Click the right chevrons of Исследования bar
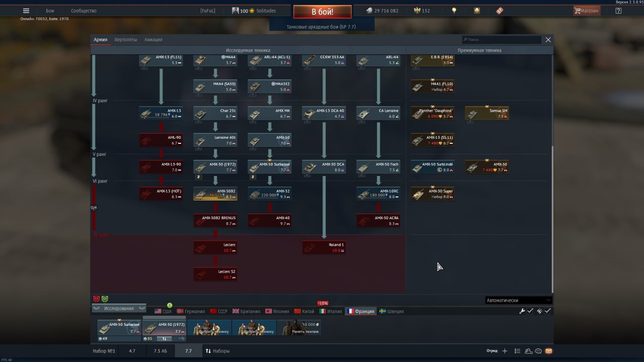This screenshot has width=644, height=362. tap(142, 308)
